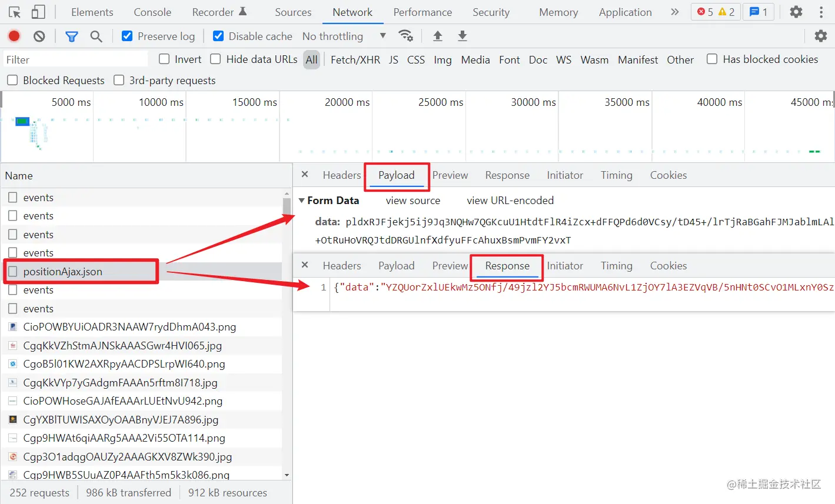Open the No throttling dropdown

344,36
